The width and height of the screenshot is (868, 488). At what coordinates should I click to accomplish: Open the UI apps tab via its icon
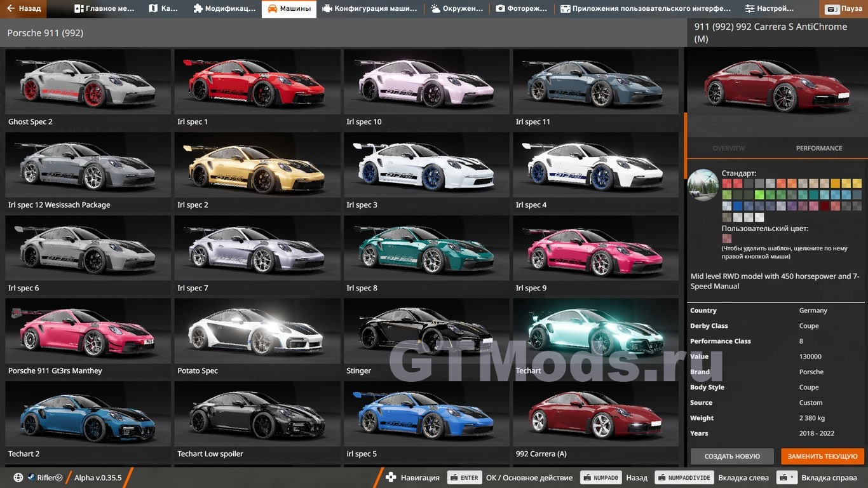[565, 9]
